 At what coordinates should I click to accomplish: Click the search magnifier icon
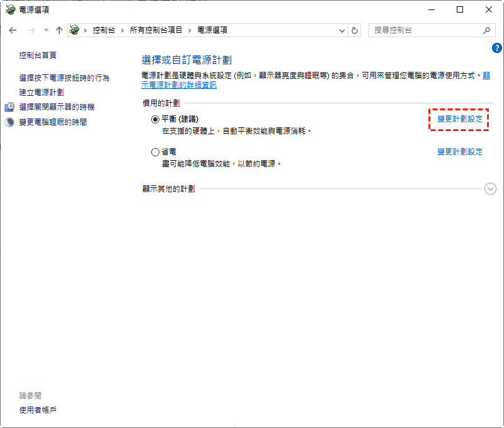tap(486, 30)
